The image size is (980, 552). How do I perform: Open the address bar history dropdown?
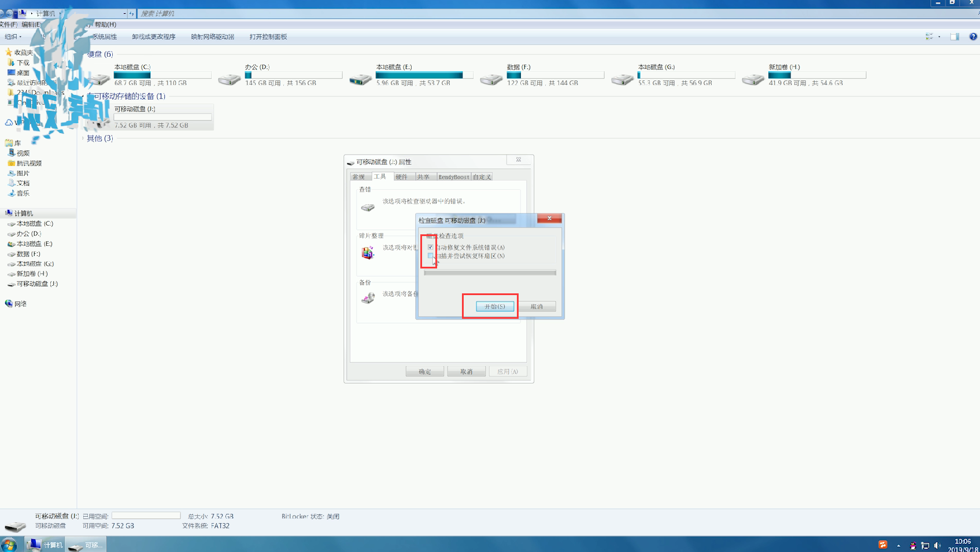tap(124, 13)
